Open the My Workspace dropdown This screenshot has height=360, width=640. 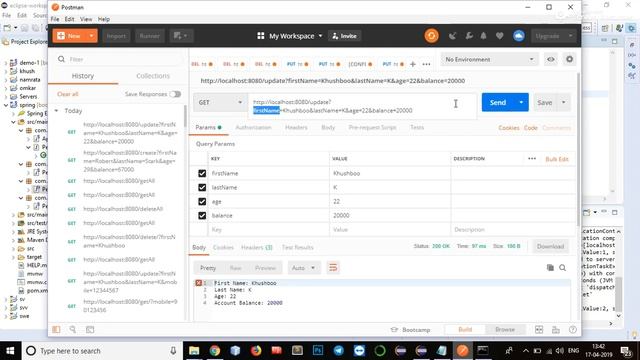tap(290, 36)
